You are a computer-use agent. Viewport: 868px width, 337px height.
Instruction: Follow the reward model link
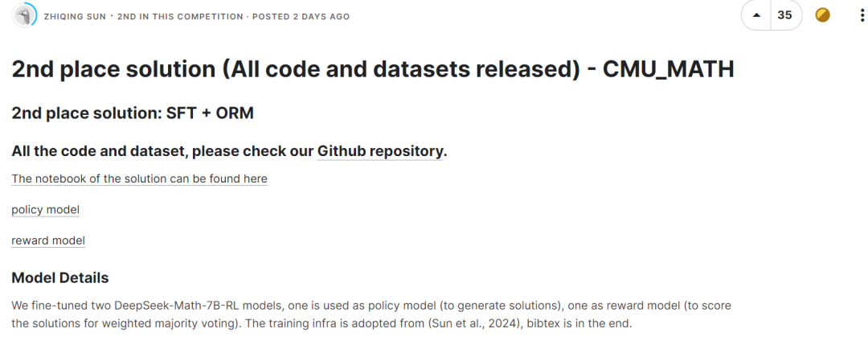click(x=48, y=240)
